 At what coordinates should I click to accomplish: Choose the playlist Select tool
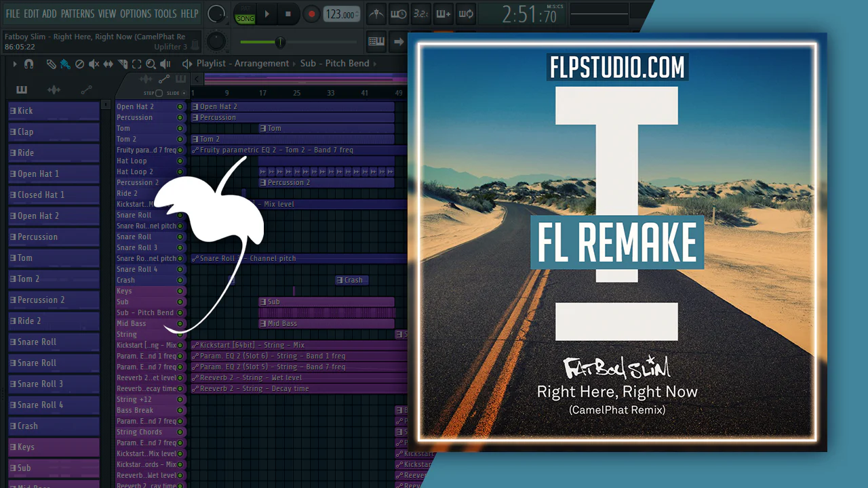[137, 64]
